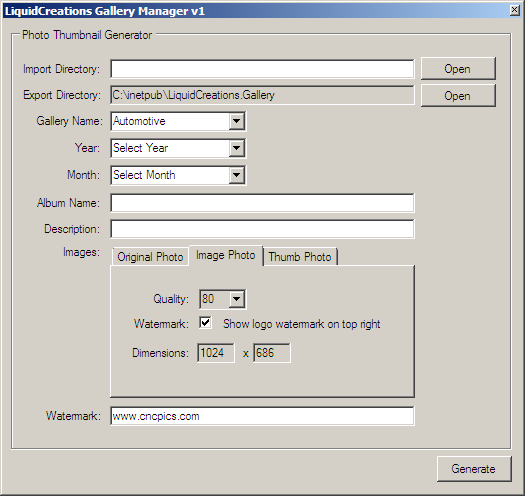
Task: Focus the Album Name input field
Action: coord(262,203)
